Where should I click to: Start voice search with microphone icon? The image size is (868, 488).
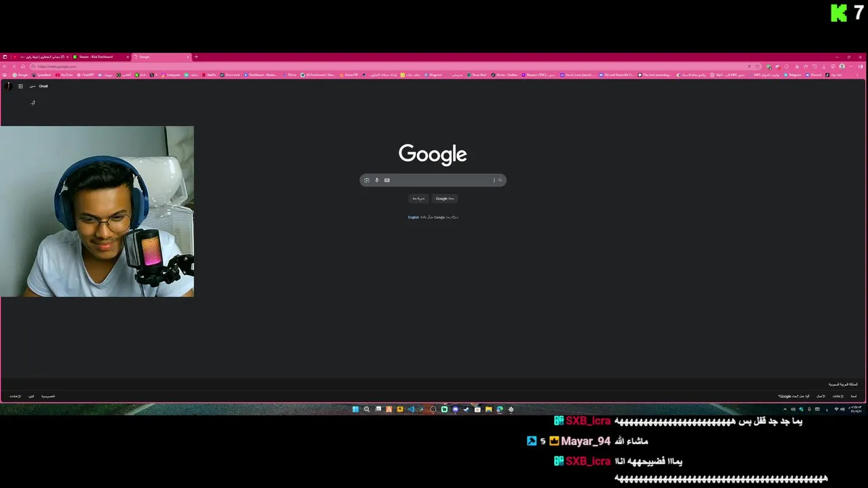coord(377,180)
